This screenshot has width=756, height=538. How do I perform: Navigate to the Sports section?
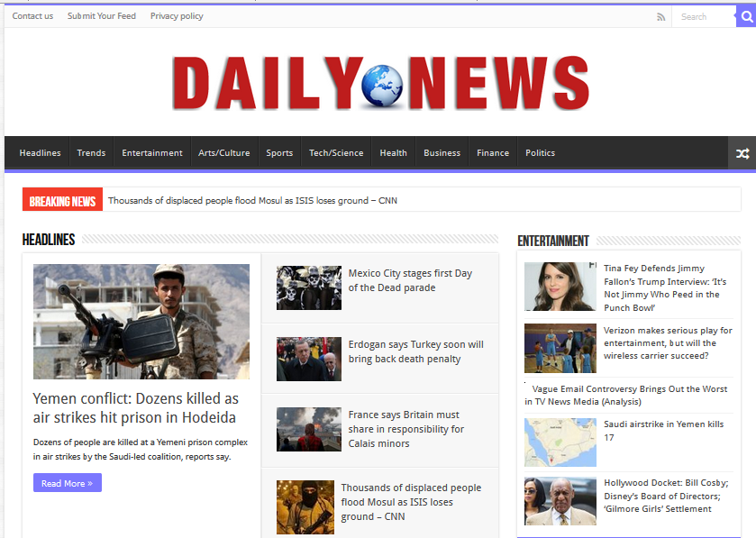279,153
